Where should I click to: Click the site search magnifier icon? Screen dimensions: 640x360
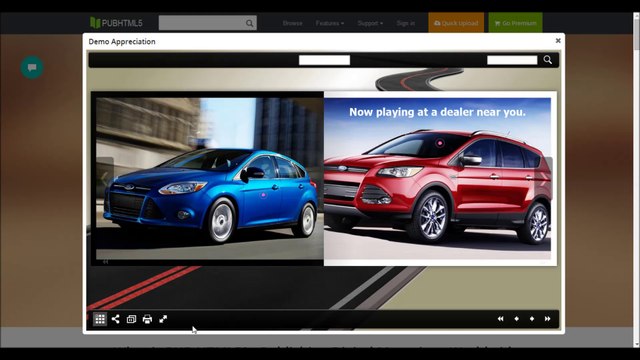tap(250, 23)
